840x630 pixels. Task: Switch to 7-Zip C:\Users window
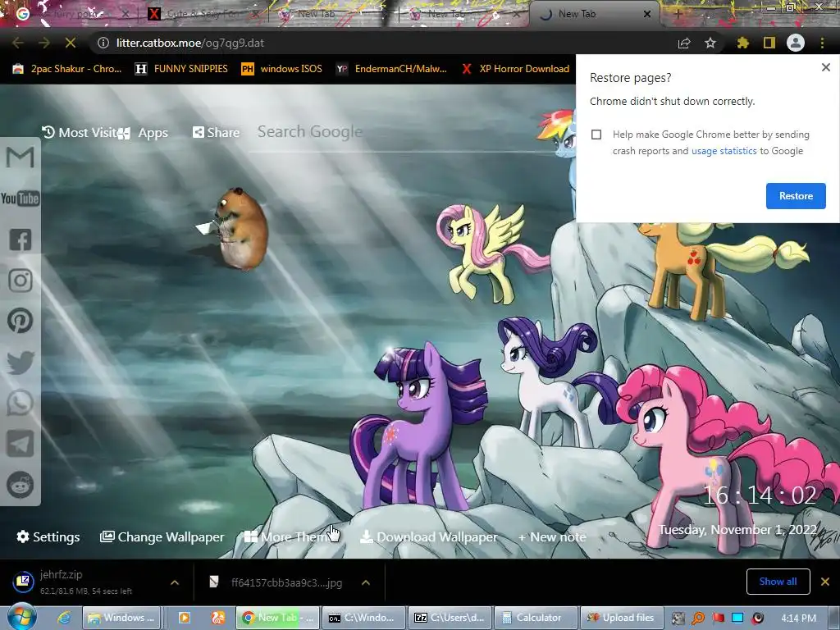click(450, 618)
